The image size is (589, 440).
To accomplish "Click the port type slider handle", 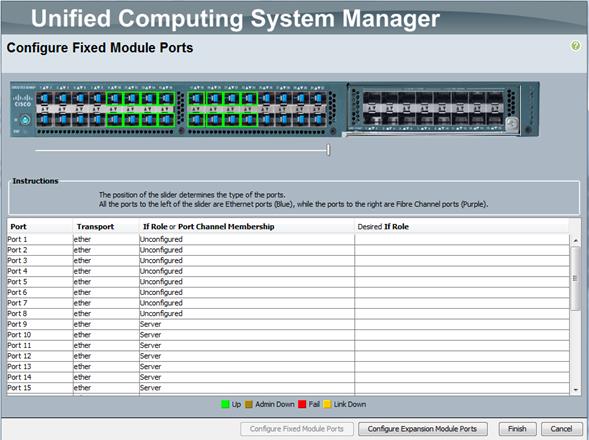I will tap(328, 150).
